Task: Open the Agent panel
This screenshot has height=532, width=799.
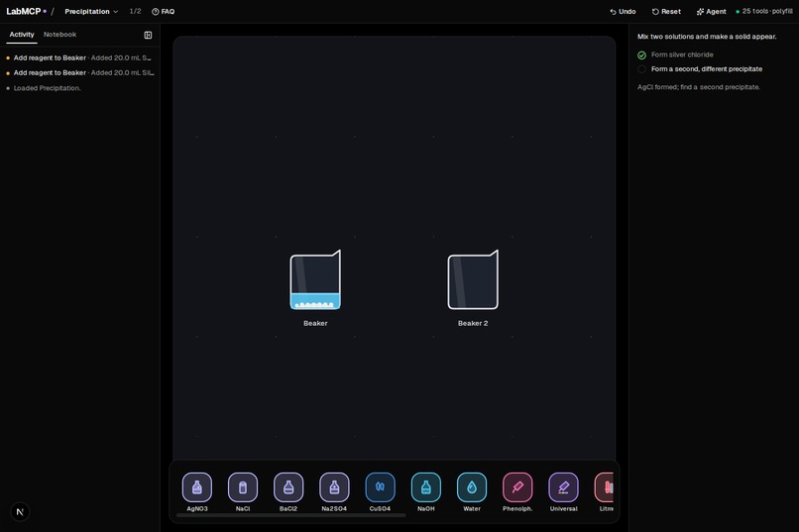Action: click(x=712, y=11)
